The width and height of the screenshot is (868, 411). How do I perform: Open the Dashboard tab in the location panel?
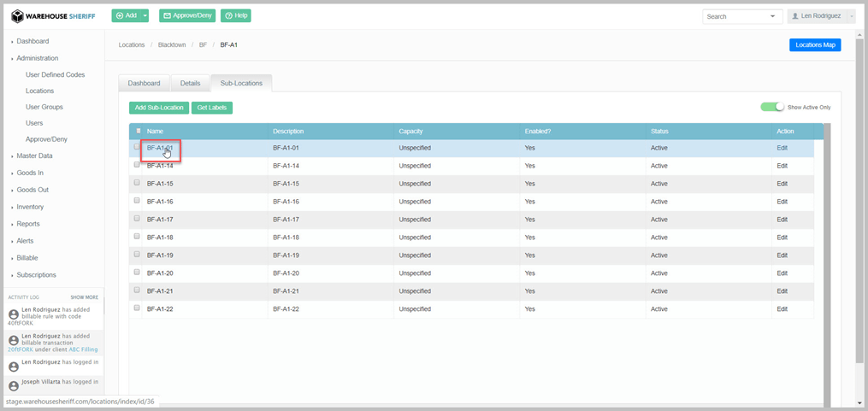click(x=144, y=83)
